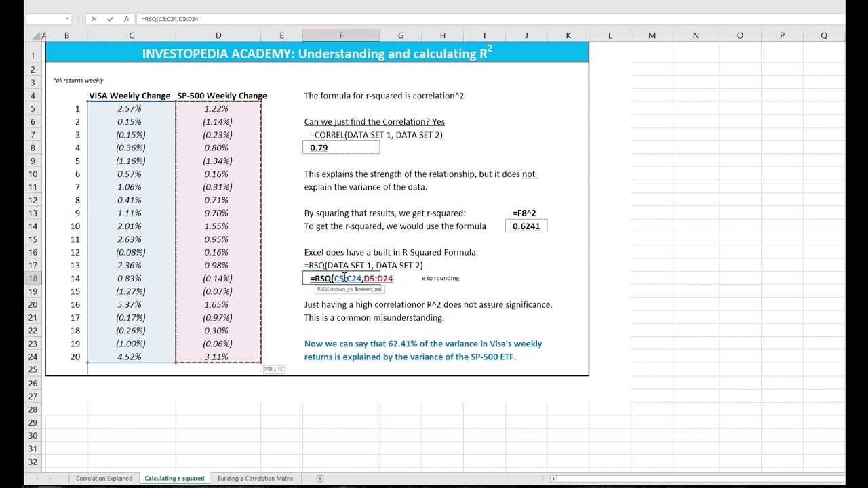The image size is (868, 488).
Task: Click the RSQ function name in the tooltip
Action: (x=322, y=289)
